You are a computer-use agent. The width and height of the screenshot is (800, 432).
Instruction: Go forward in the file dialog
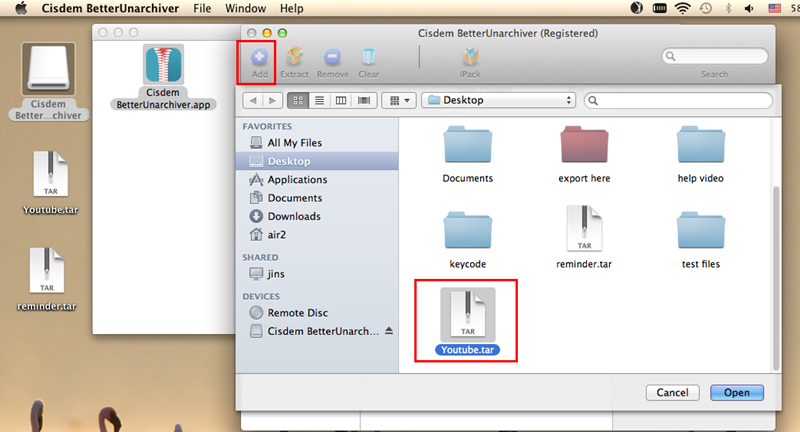pyautogui.click(x=272, y=100)
